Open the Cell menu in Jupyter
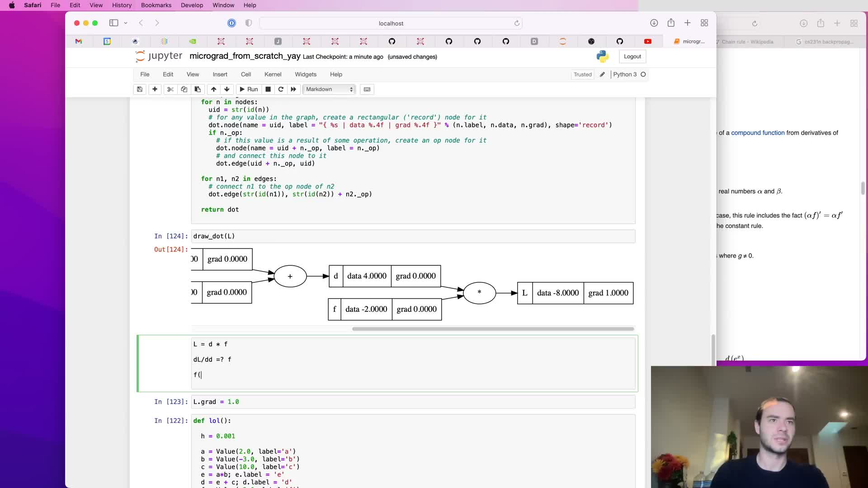Viewport: 868px width, 488px height. coord(246,75)
